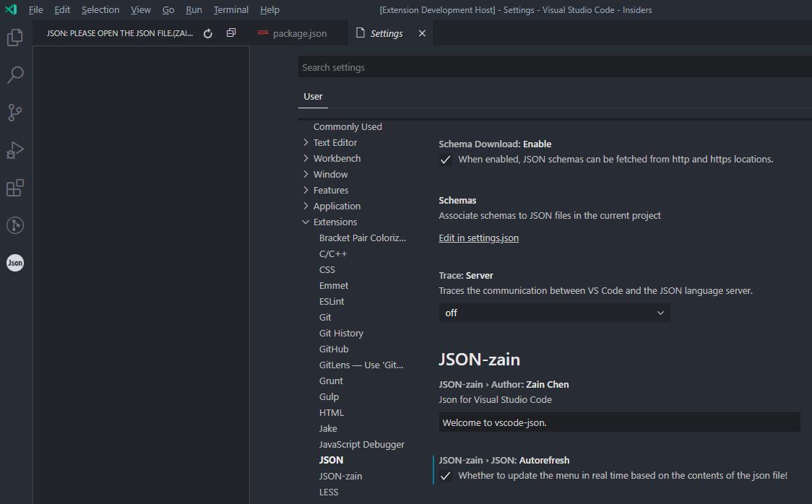Select bold JSON in settings tree
The width and height of the screenshot is (812, 504).
[x=331, y=460]
